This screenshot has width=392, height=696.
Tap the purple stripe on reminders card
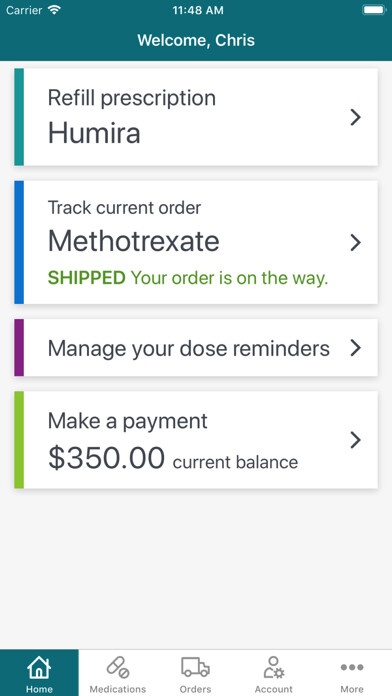19,348
